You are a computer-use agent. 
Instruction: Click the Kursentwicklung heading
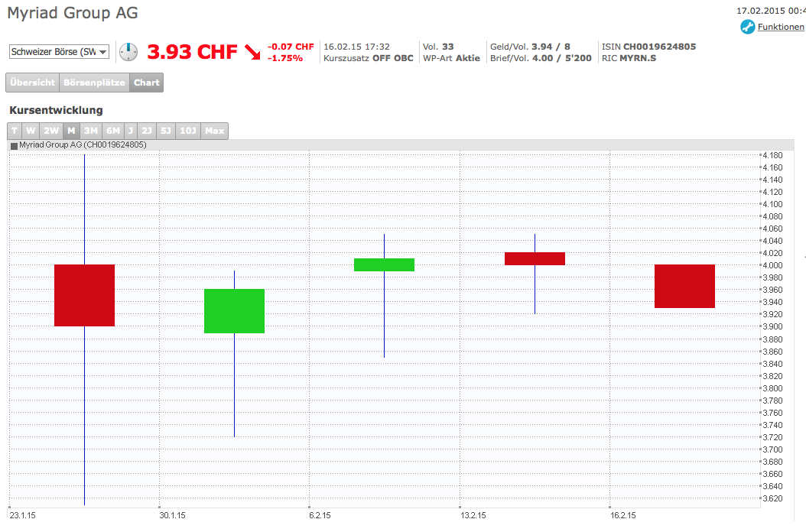tap(56, 110)
